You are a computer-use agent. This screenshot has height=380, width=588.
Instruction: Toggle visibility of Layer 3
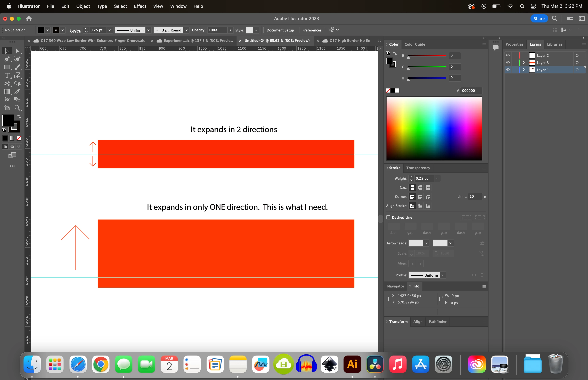point(508,62)
